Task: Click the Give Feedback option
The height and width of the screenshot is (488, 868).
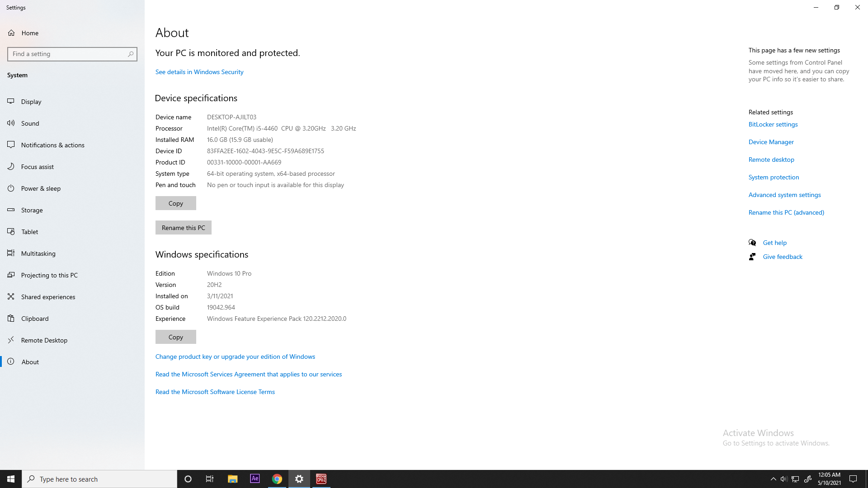Action: (x=783, y=257)
